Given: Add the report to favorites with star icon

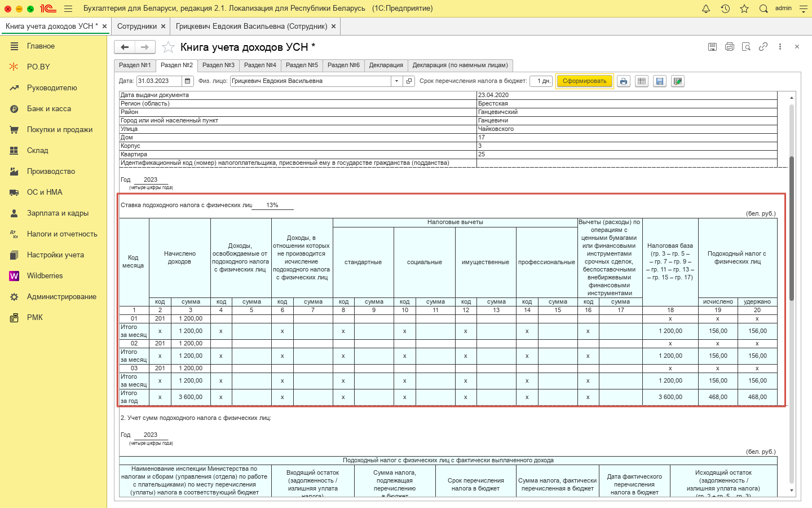Looking at the screenshot, I should pos(168,47).
